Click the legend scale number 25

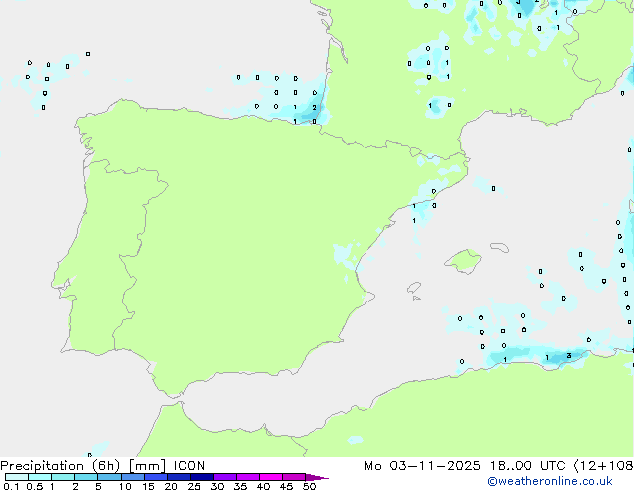[x=194, y=486]
